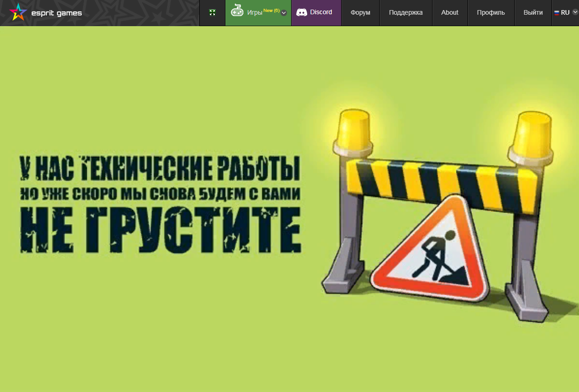Expand the Игры games dropdown arrow

coord(284,13)
